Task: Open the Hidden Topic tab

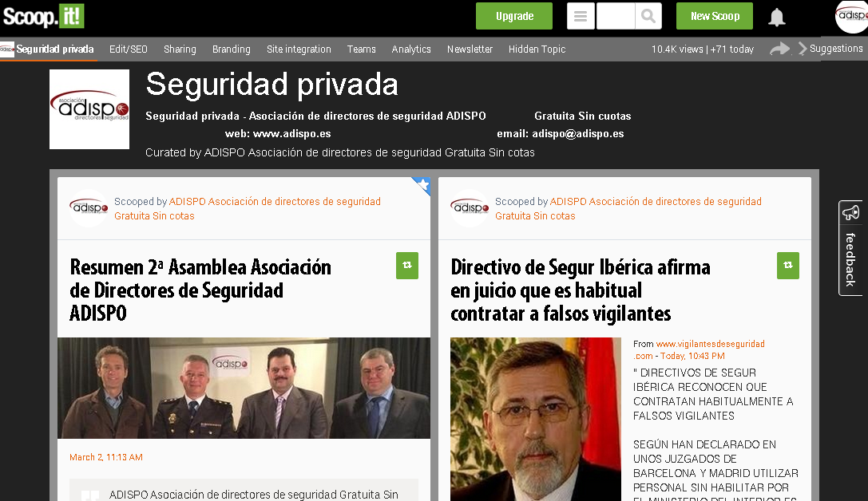Action: 537,49
